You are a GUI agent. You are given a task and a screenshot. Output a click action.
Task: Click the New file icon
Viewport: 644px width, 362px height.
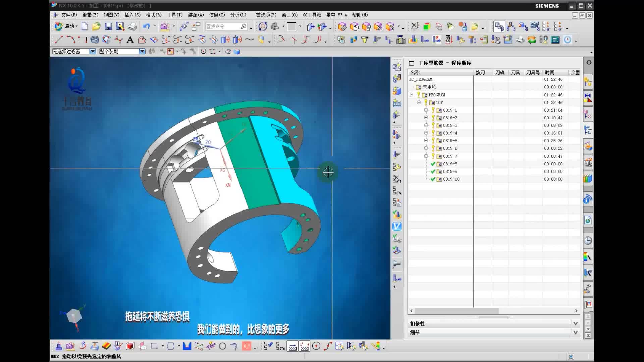(x=85, y=26)
